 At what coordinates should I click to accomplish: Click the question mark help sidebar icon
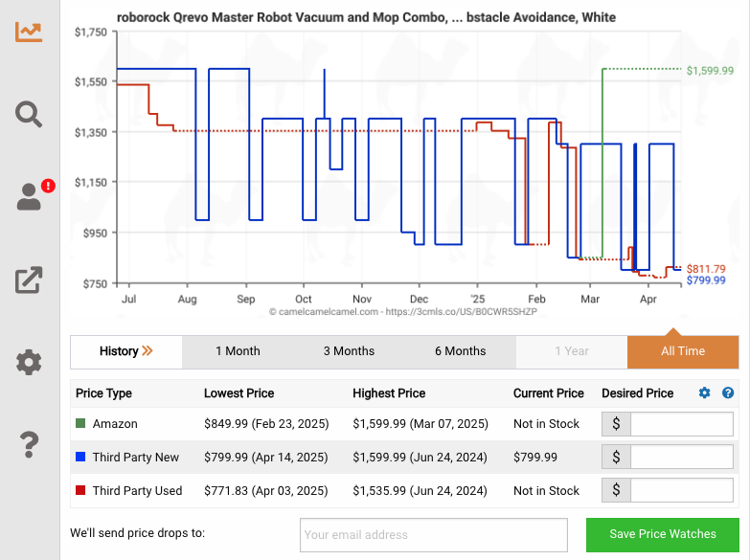pos(29,444)
